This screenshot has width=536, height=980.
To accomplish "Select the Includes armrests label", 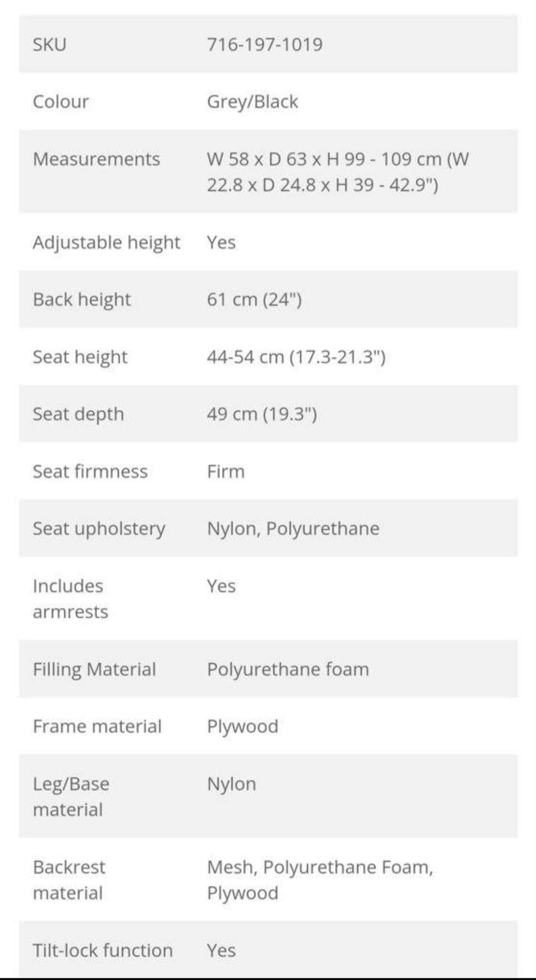I will (70, 599).
